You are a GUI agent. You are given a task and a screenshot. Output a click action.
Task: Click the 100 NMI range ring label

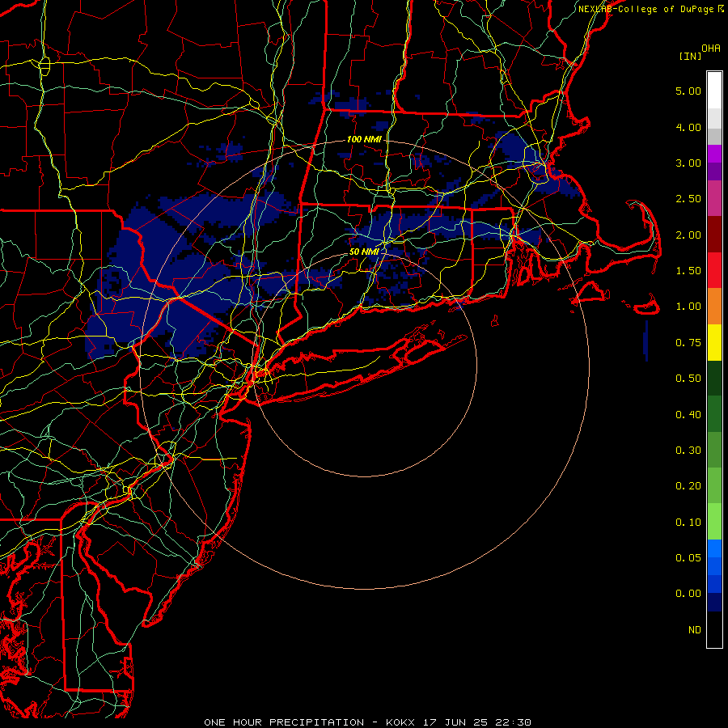coord(364,139)
